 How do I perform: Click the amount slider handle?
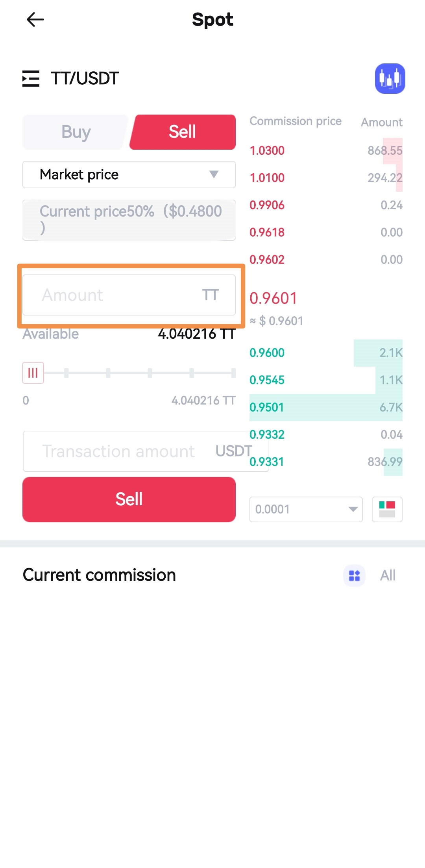tap(33, 373)
